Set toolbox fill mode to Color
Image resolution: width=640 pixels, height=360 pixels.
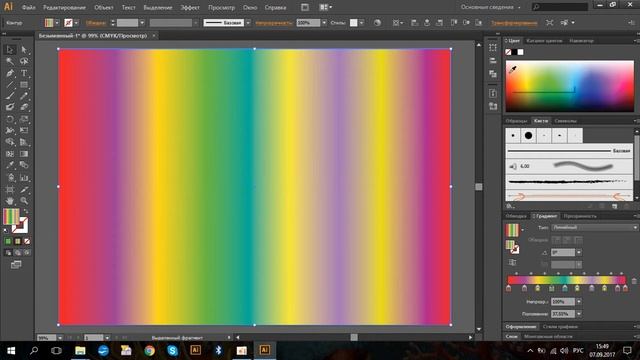8,241
